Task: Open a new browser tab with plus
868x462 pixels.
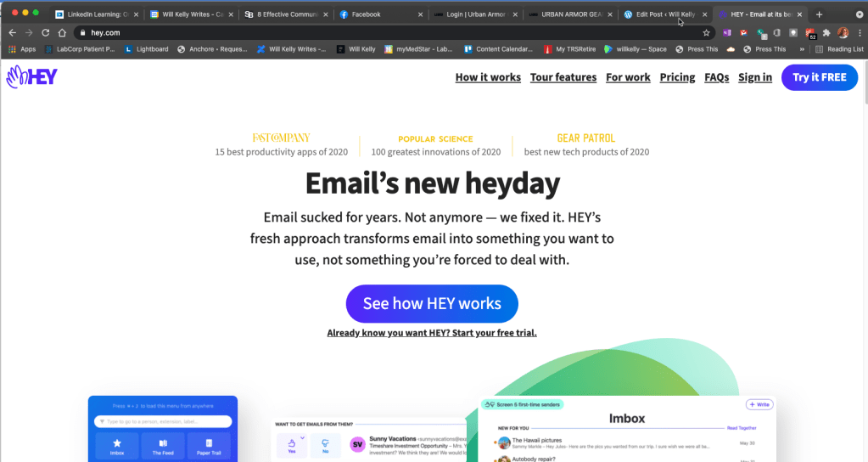Action: click(819, 14)
